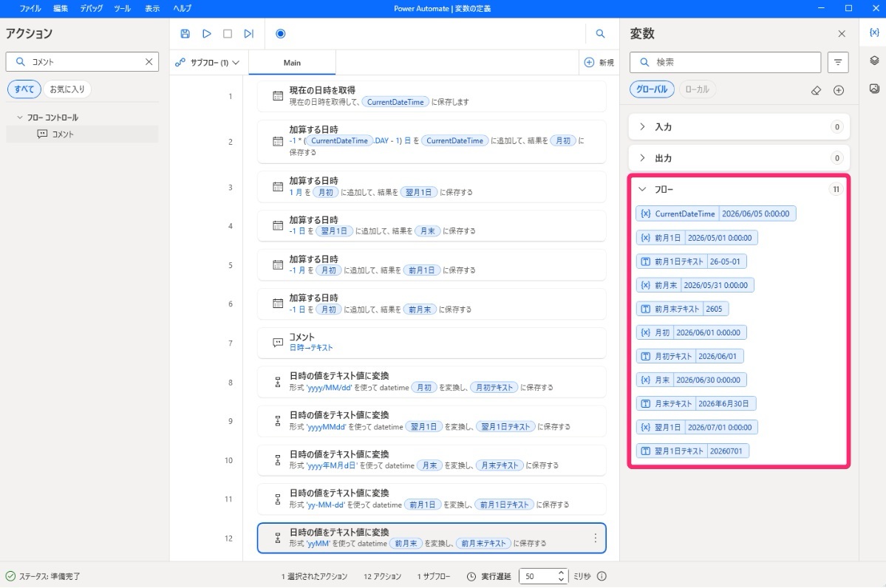The image size is (886, 588).
Task: Select action 3 adding 1 月 to 月初
Action: coord(432,187)
